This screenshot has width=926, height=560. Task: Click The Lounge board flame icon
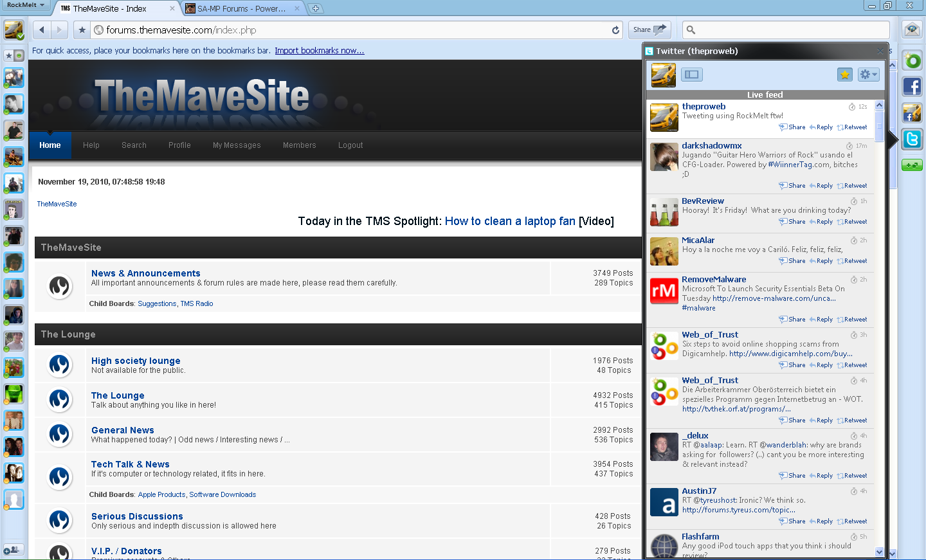(x=60, y=400)
